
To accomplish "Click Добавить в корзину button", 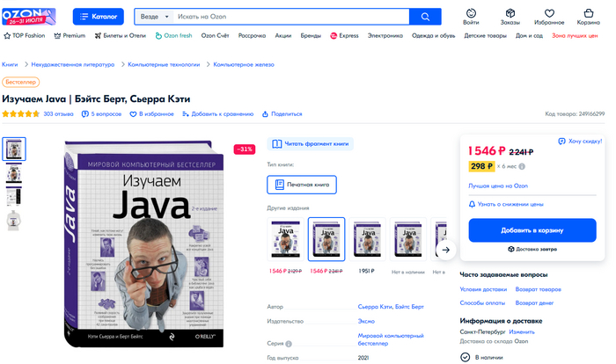I will (532, 230).
